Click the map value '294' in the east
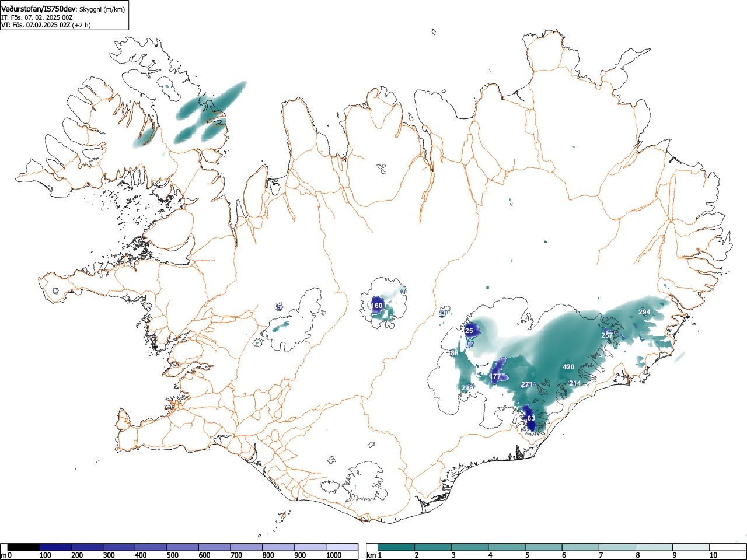The width and height of the screenshot is (747, 560). point(644,312)
